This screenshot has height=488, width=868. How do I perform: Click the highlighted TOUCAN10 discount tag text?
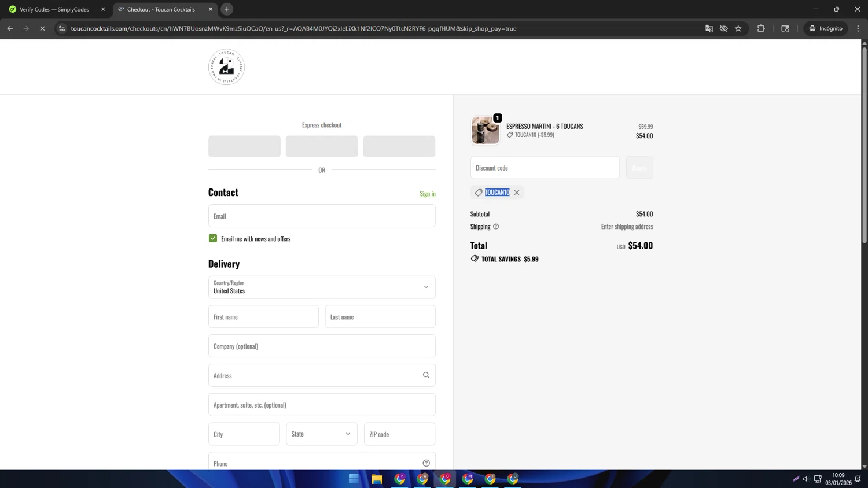tap(497, 193)
